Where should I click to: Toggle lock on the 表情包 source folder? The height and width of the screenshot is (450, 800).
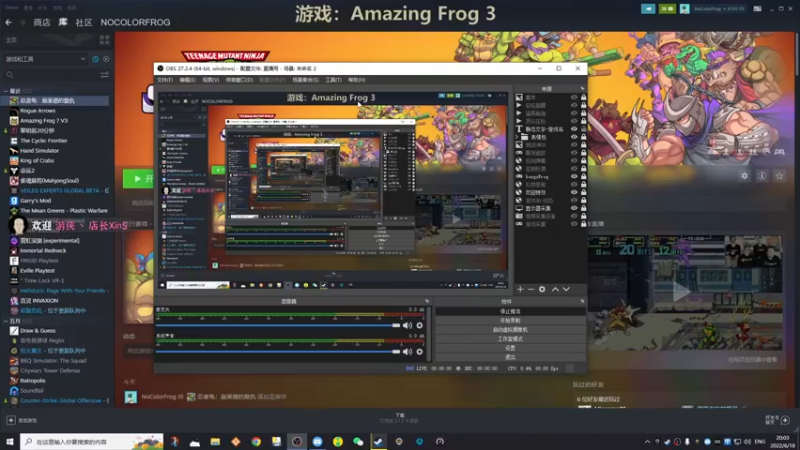coord(583,137)
